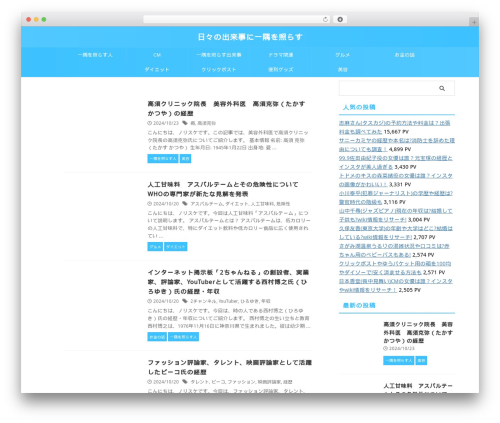Open the お金の話 menu item

pyautogui.click(x=404, y=55)
